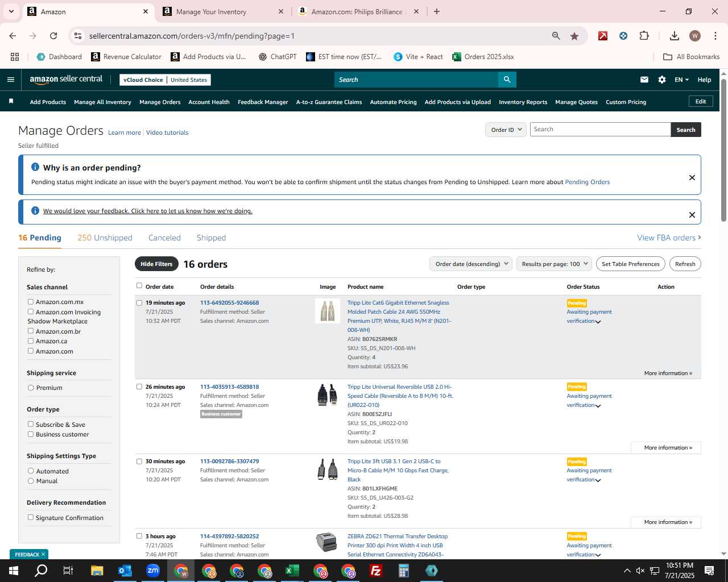Open a new browser tab
Image resolution: width=728 pixels, height=582 pixels.
[x=437, y=11]
